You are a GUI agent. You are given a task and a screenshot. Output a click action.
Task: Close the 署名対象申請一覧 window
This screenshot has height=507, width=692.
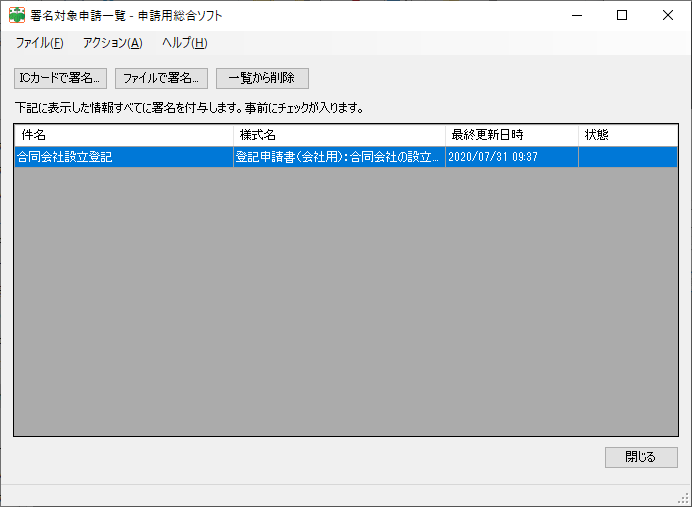pos(668,15)
